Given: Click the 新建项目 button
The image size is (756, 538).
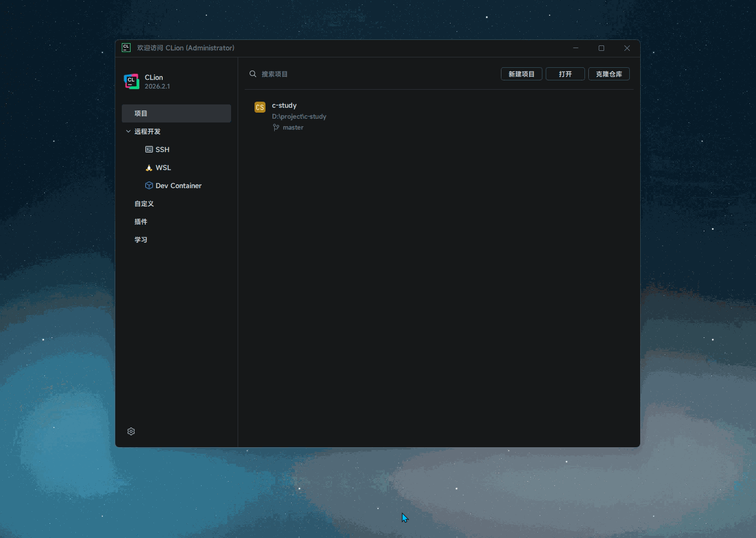Looking at the screenshot, I should click(x=522, y=74).
